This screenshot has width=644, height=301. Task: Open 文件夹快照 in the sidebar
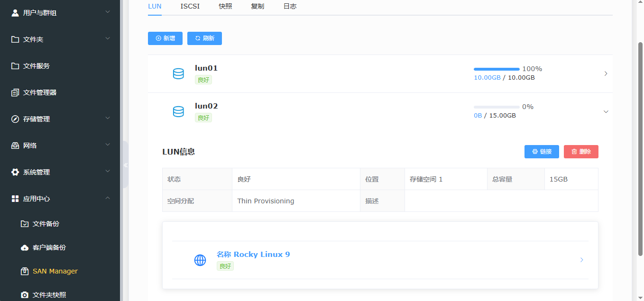click(x=47, y=294)
